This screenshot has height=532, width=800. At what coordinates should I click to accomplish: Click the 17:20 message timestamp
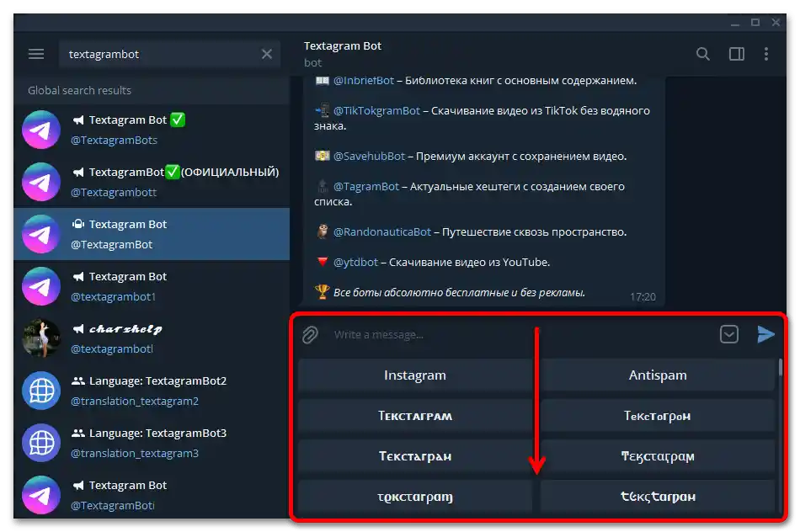click(643, 297)
